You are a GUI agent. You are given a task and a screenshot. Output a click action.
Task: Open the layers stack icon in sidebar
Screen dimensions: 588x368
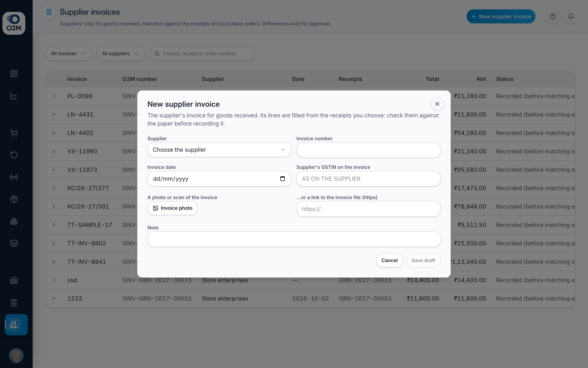[x=14, y=243]
